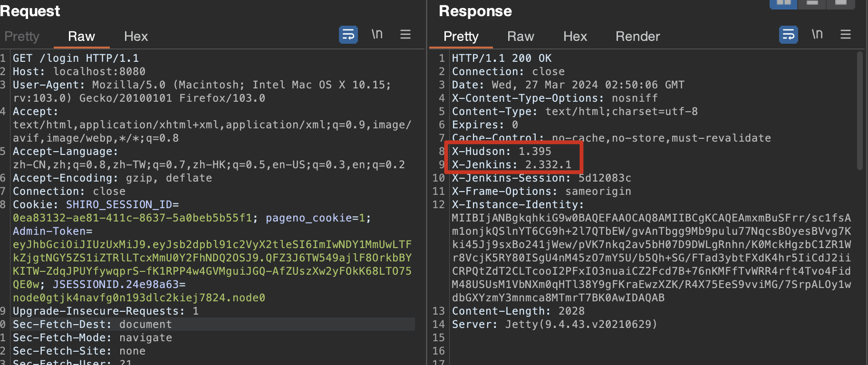
Task: Toggle non-printable chars (\n) in Request panel
Action: (377, 34)
